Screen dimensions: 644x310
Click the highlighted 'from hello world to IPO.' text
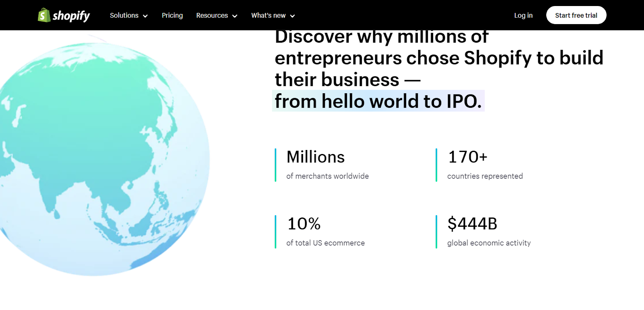click(x=378, y=101)
